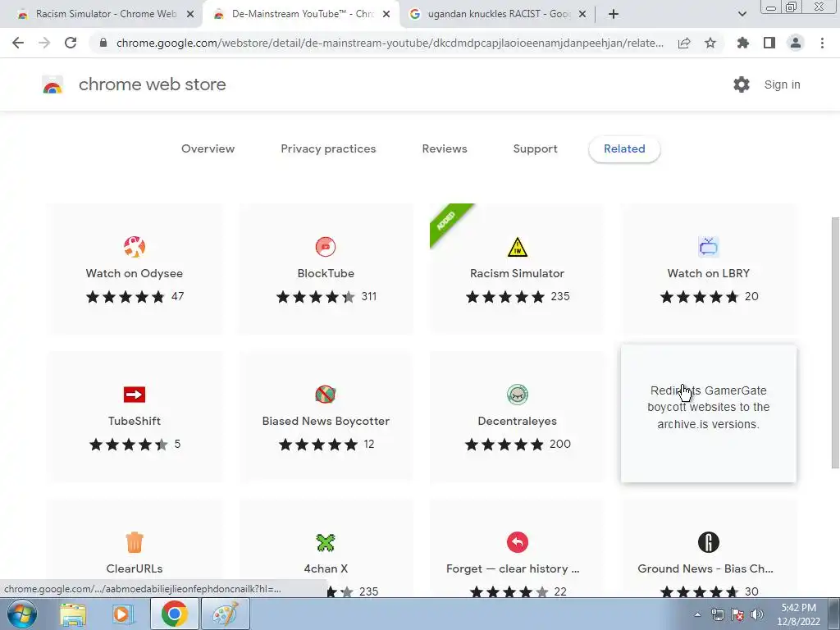The height and width of the screenshot is (630, 840).
Task: Click the Racism Simulator 235 rating count
Action: point(559,297)
